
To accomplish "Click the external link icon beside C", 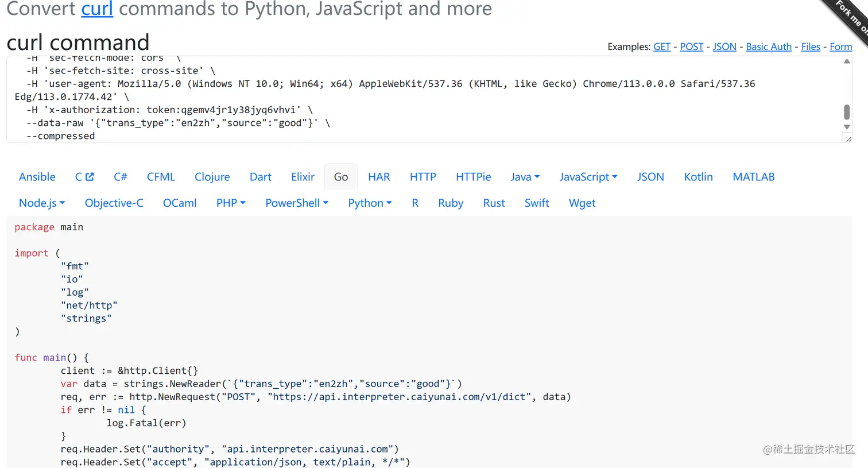I will tap(90, 177).
